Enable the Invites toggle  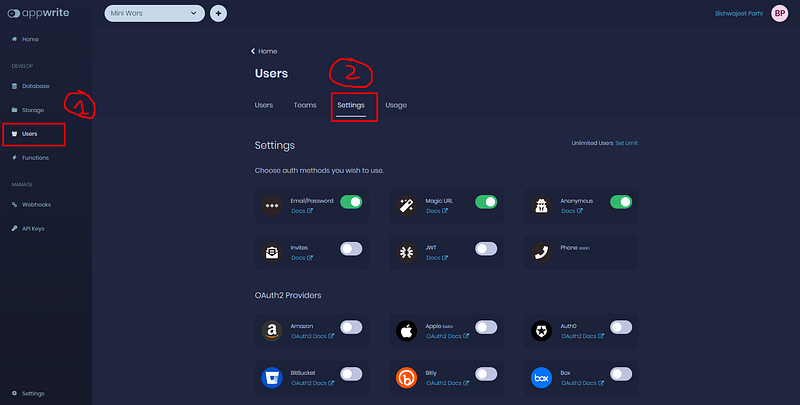click(351, 249)
